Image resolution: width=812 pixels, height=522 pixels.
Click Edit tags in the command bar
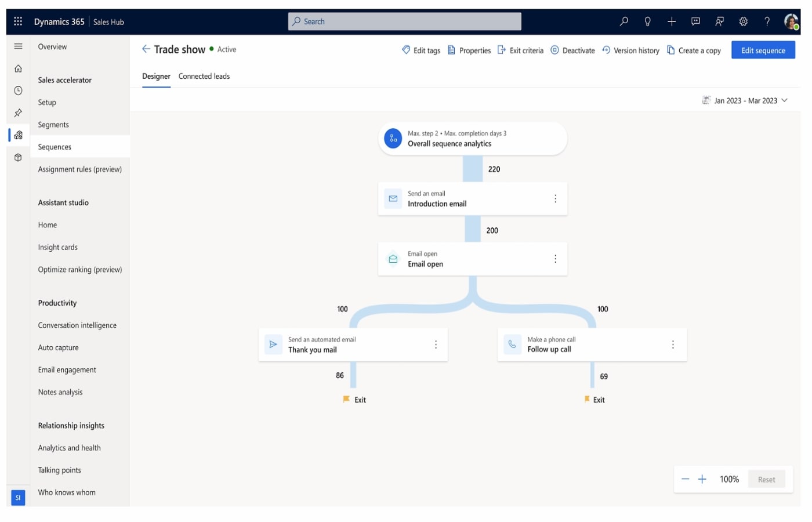[x=421, y=50]
